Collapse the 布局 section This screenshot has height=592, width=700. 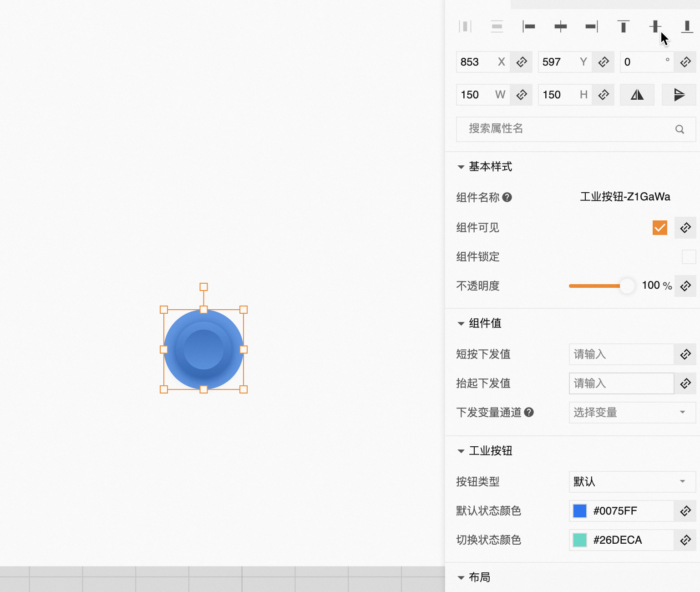pyautogui.click(x=461, y=578)
